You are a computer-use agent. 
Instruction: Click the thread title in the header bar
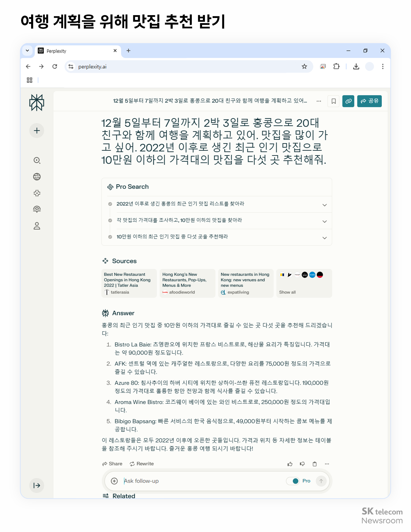[210, 101]
